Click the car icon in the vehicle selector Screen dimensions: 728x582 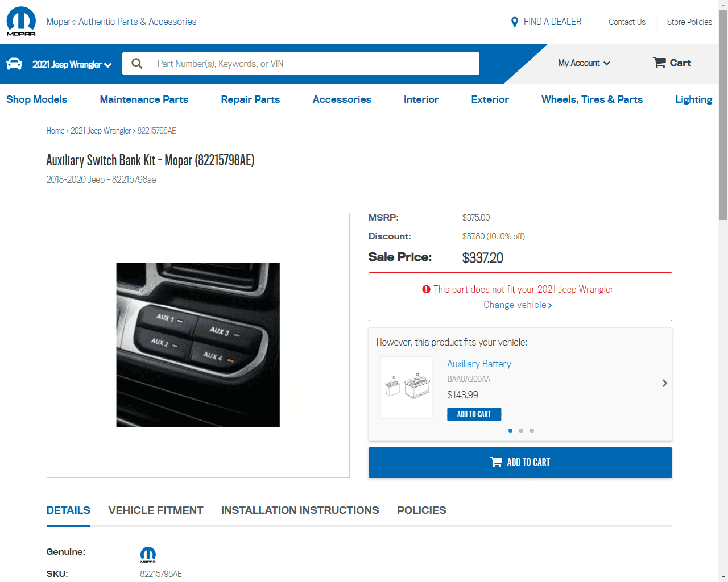click(14, 64)
